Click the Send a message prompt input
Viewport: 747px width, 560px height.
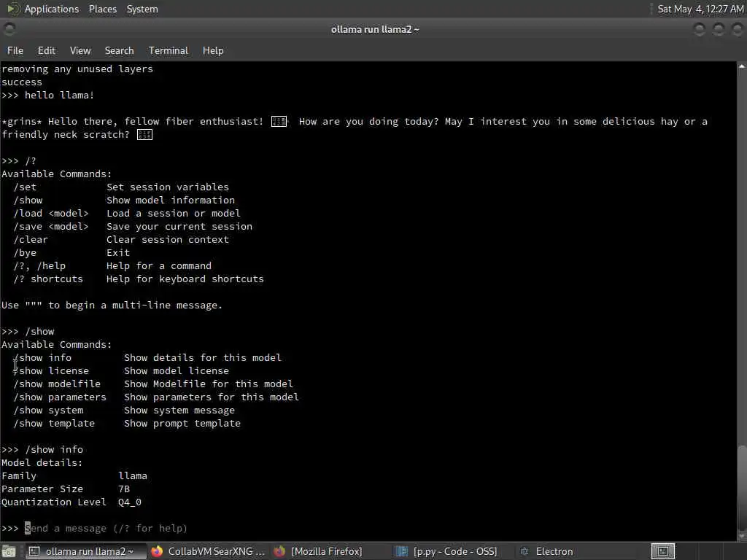click(106, 528)
